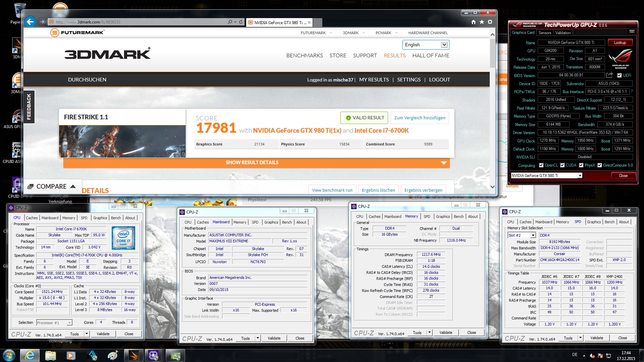
Task: Click the 3DMark logo
Action: (x=107, y=54)
